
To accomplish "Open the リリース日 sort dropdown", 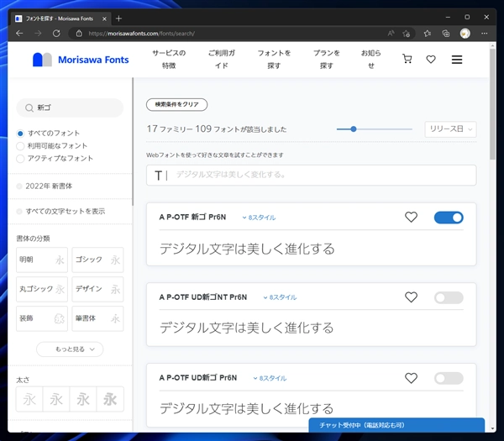I will (450, 129).
